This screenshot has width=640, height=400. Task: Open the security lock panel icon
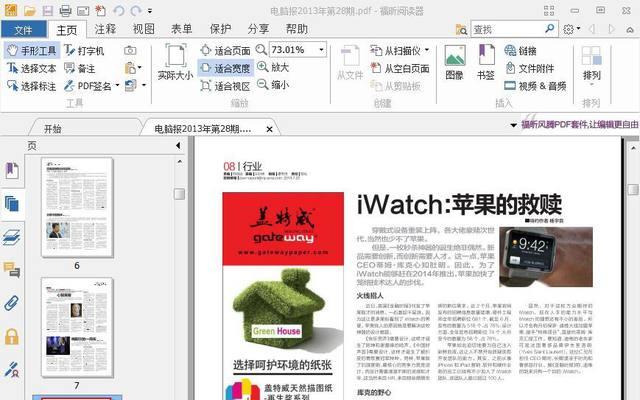[x=12, y=337]
